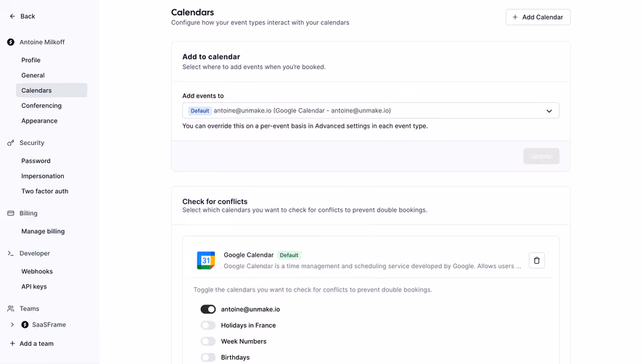Viewport: 642px width, 364px height.
Task: Click Add Calendar button
Action: (x=538, y=17)
